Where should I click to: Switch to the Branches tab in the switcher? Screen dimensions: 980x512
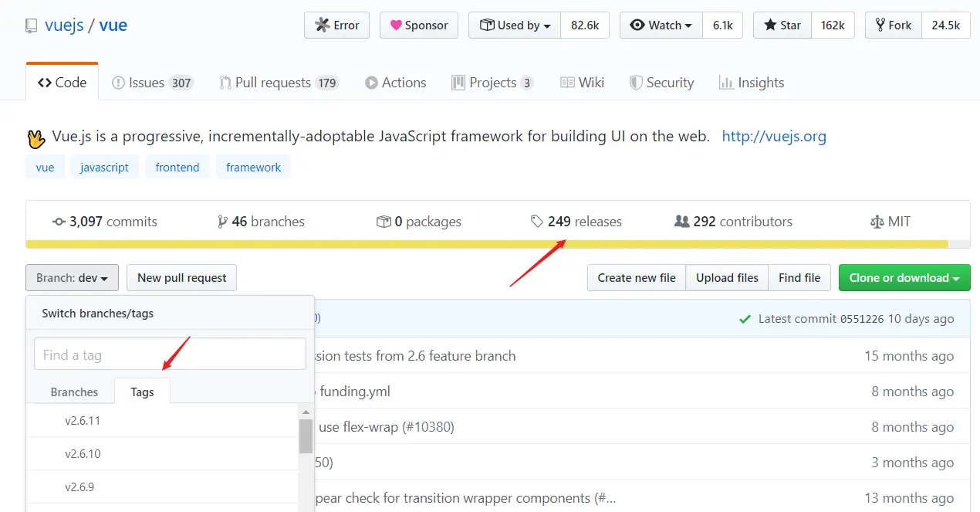[74, 392]
